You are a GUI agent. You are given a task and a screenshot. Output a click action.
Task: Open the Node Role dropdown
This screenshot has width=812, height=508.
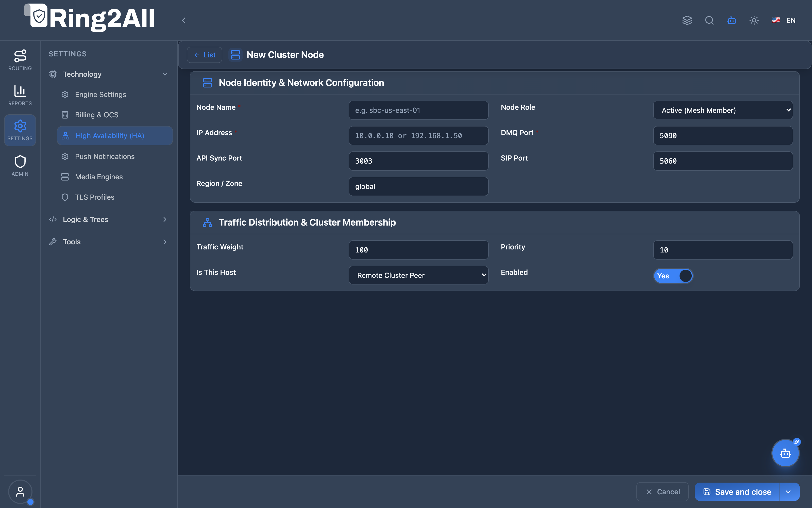click(x=723, y=110)
